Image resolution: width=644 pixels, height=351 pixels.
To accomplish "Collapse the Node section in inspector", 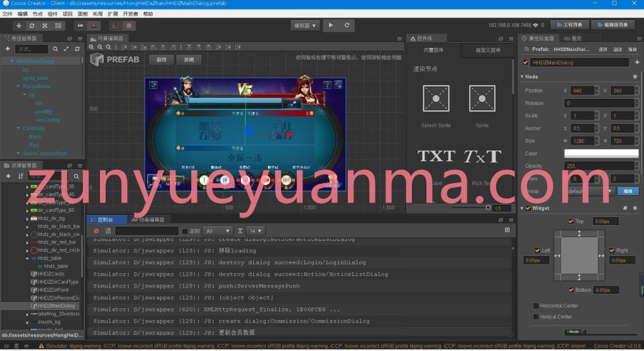I will click(522, 77).
